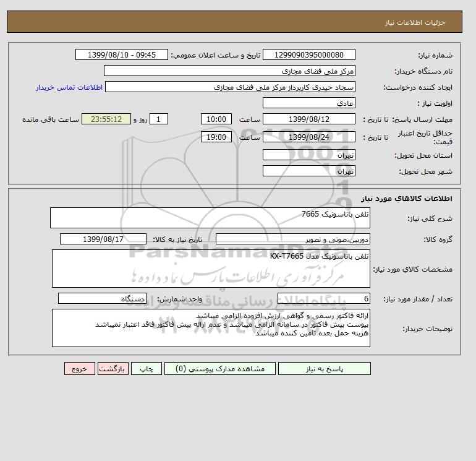Click label 'مهلت ارسال پاسخ:'
The image size is (476, 461).
pyautogui.click(x=422, y=119)
